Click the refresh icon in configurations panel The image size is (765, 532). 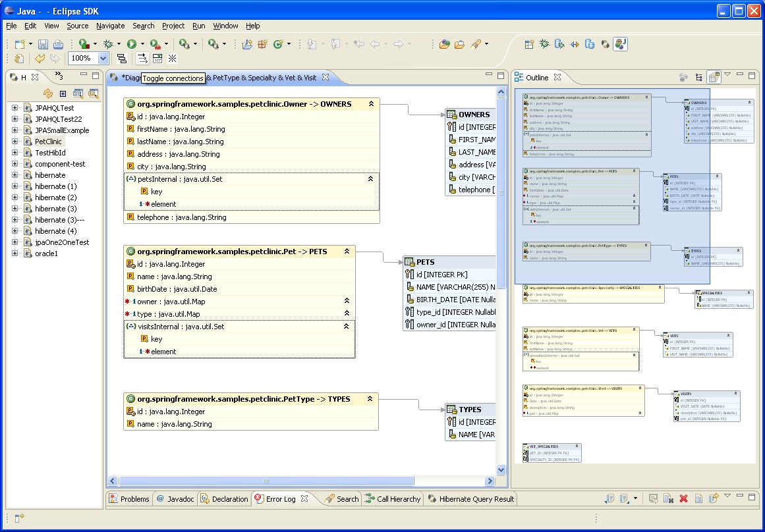[48, 93]
